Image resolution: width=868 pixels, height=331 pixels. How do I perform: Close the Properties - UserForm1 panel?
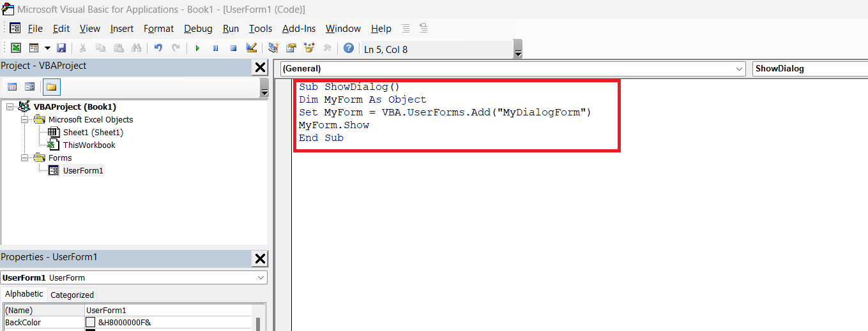click(x=261, y=258)
